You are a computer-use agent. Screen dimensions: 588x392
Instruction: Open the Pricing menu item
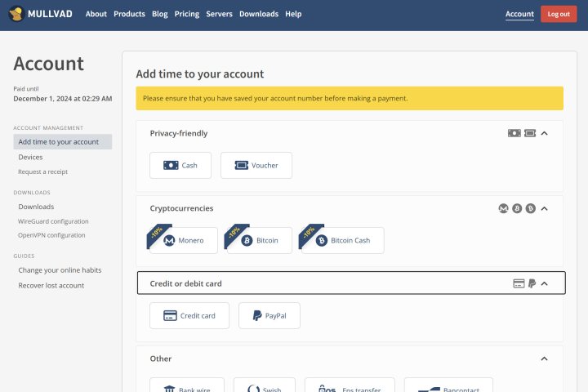click(x=186, y=14)
